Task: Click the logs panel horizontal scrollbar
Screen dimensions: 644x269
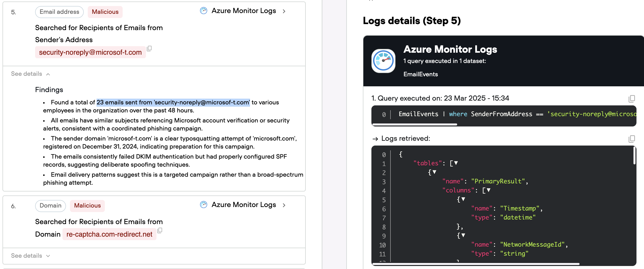Action: [476, 264]
